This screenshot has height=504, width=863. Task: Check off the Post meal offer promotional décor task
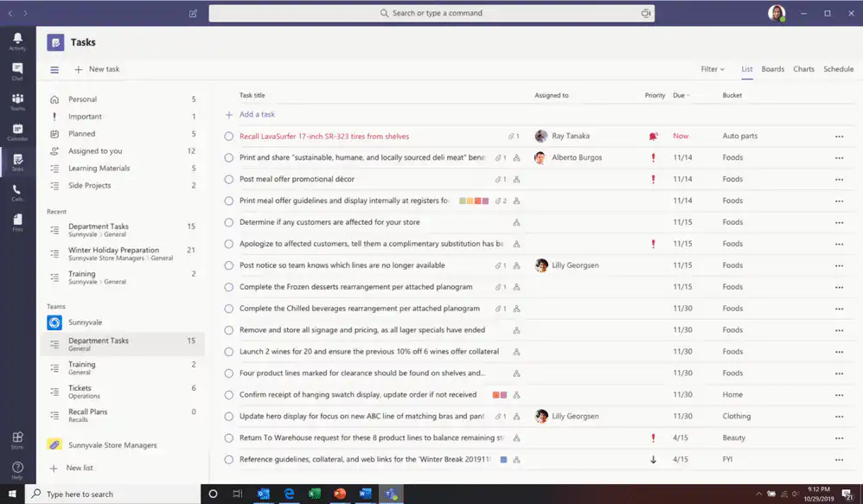[x=229, y=180]
